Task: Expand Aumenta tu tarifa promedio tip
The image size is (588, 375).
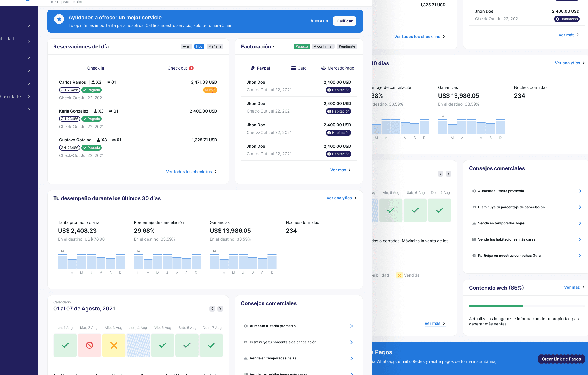Action: (x=351, y=326)
